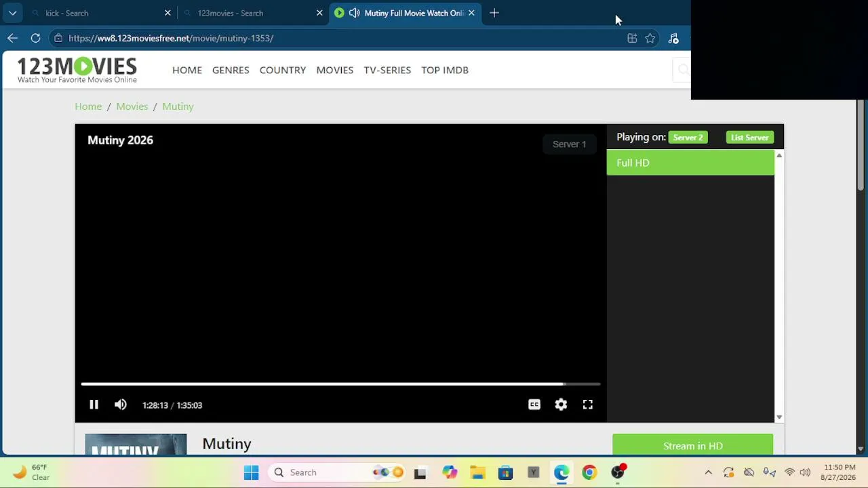Viewport: 868px width, 488px height.
Task: Close the 123movies - Search tab
Action: (x=319, y=13)
